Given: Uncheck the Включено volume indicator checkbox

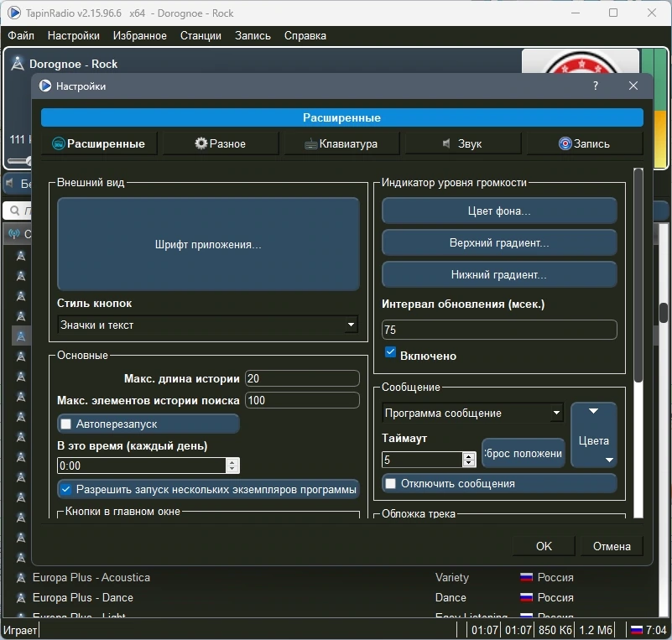Looking at the screenshot, I should click(x=390, y=352).
